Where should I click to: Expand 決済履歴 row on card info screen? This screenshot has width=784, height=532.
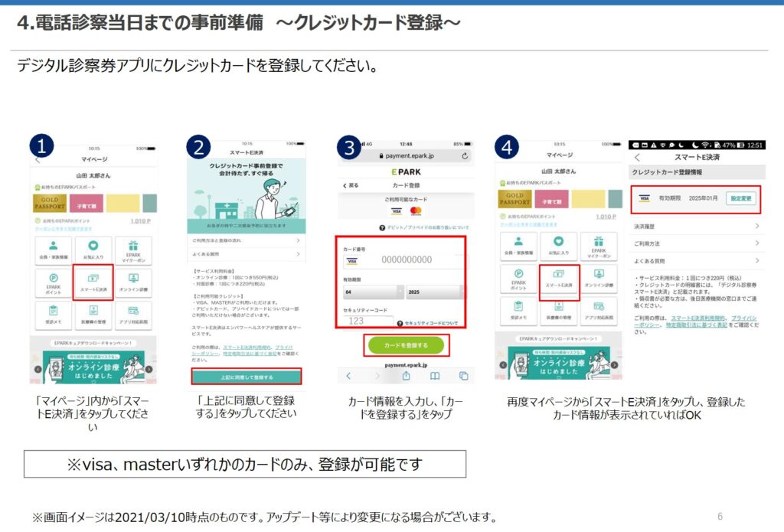(697, 227)
